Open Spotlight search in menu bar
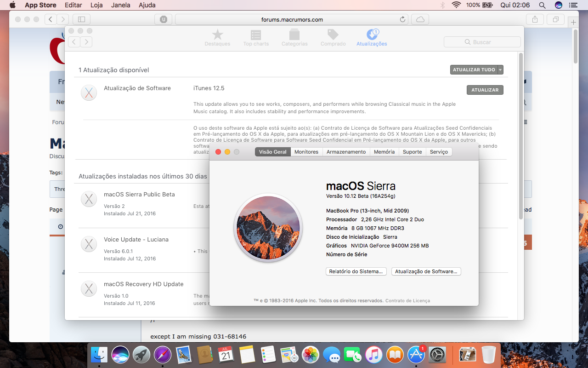 pos(542,5)
